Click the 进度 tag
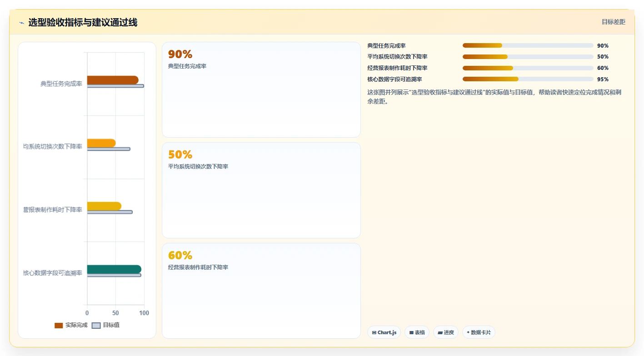The image size is (644, 356). 446,332
